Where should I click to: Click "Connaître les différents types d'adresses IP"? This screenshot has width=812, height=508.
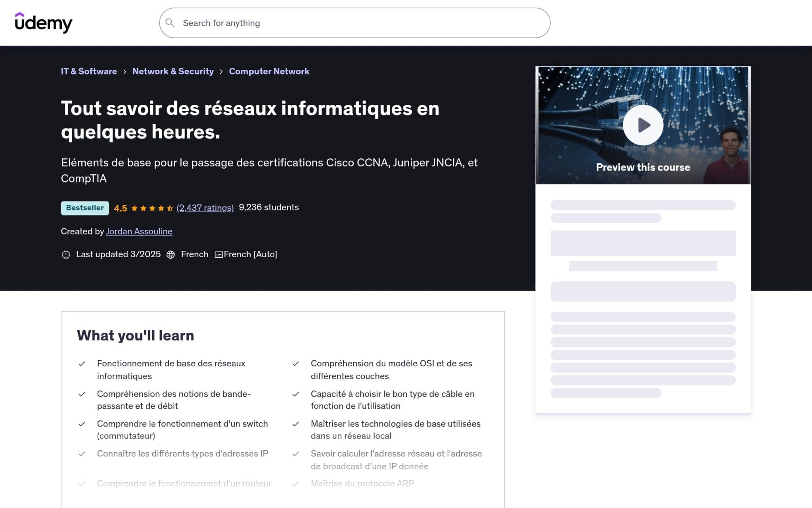point(182,454)
